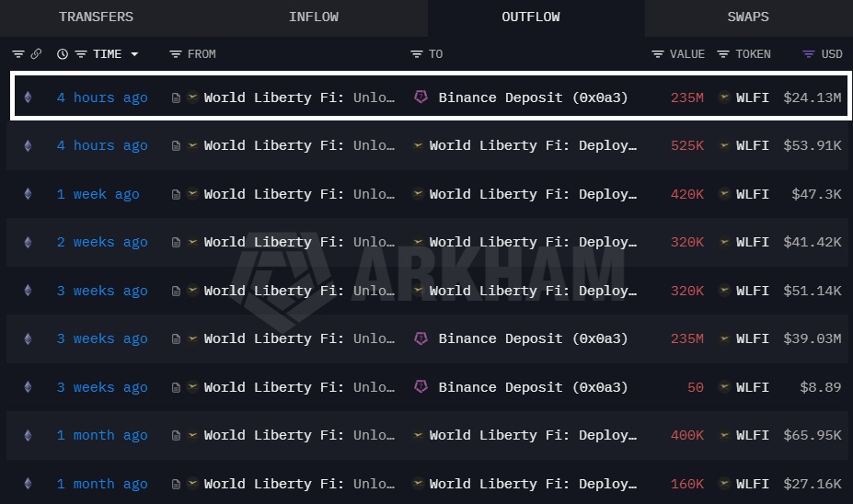Open World Liberty Fi: Unlo… sender in $27.16K row
This screenshot has width=853, height=504.
(x=299, y=484)
